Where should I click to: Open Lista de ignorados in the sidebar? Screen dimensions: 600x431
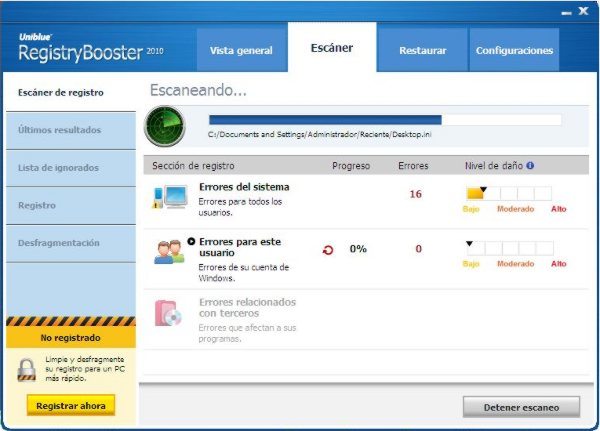[71, 168]
